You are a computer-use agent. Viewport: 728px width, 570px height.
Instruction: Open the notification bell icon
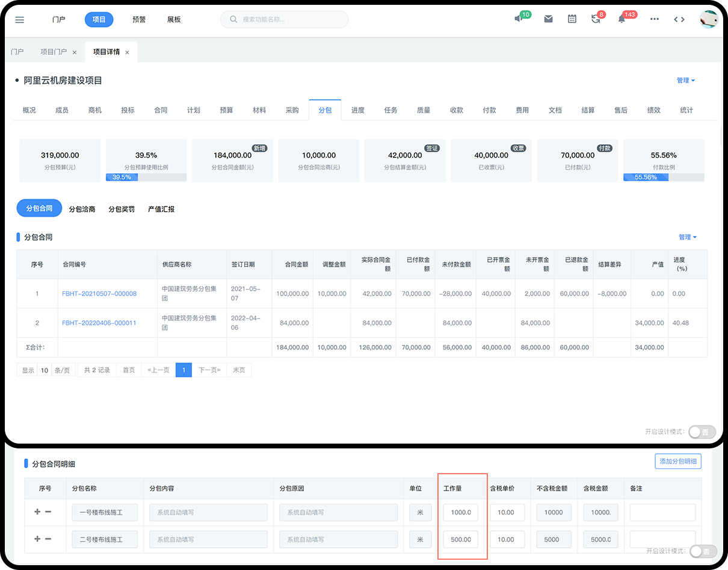pos(622,19)
